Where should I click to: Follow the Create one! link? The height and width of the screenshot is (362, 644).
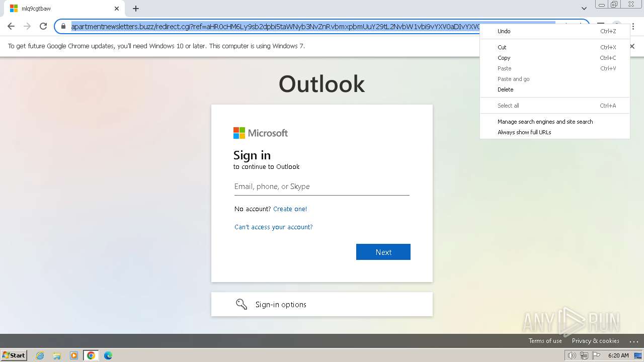pyautogui.click(x=290, y=209)
